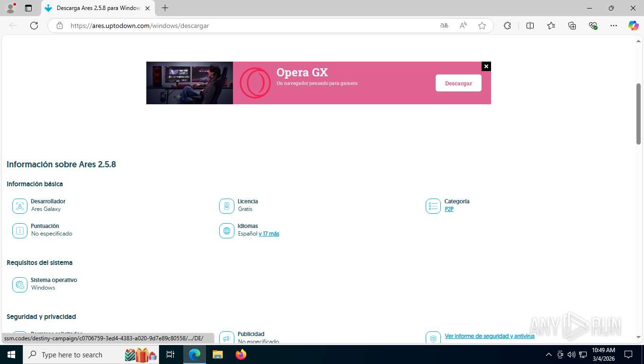
Task: Toggle Split screen view icon
Action: [x=530, y=26]
